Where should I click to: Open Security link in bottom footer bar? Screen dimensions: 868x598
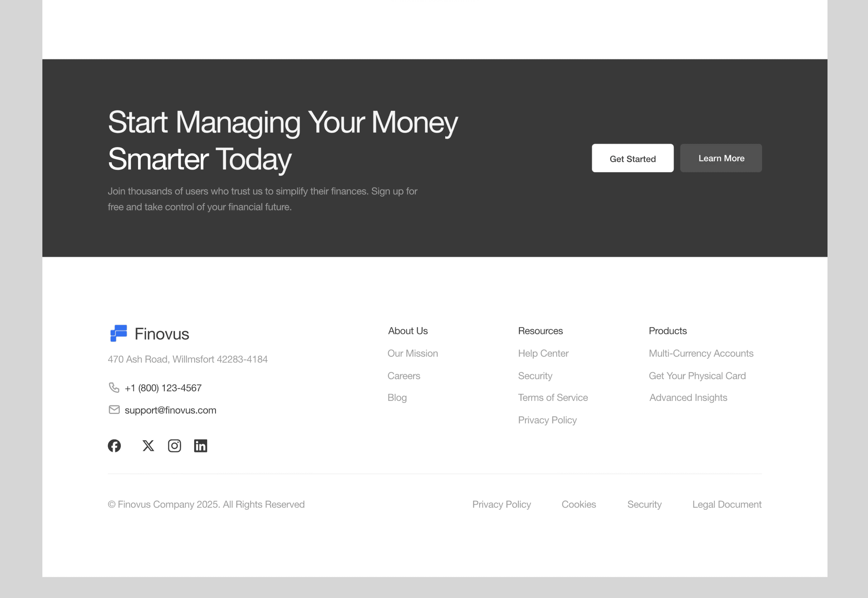pyautogui.click(x=644, y=504)
